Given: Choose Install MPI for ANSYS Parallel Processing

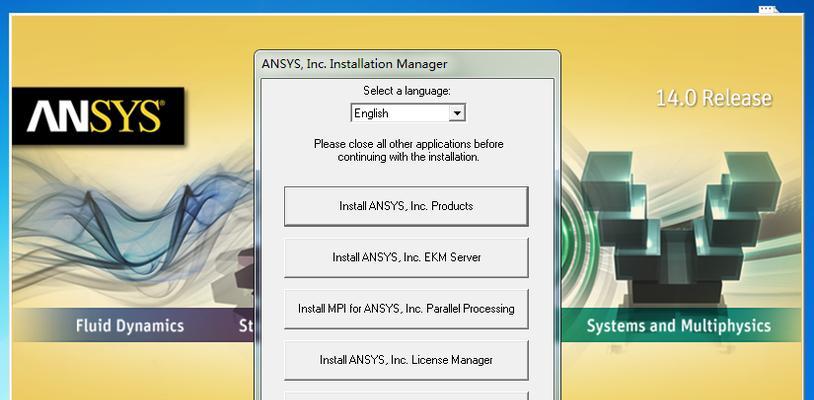Looking at the screenshot, I should click(x=406, y=309).
